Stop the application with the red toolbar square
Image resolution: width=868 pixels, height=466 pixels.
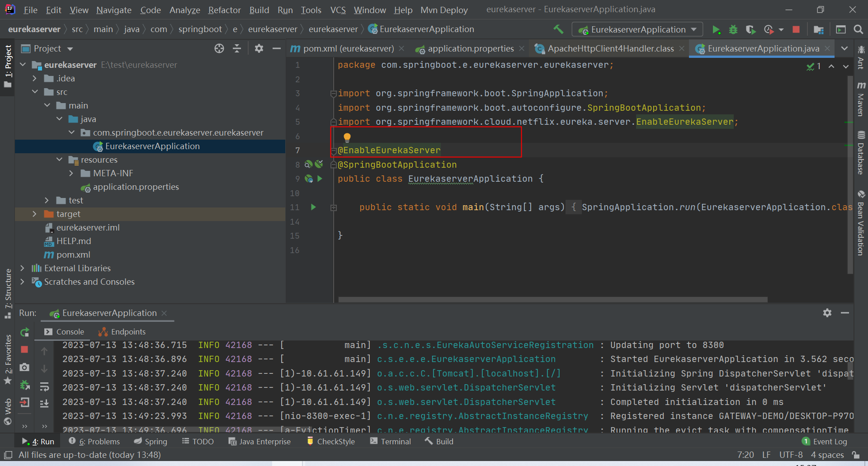(796, 30)
